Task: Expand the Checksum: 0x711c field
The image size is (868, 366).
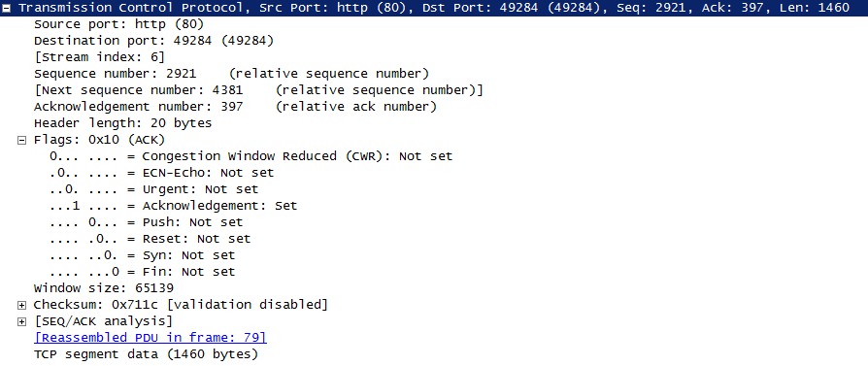Action: pos(21,305)
